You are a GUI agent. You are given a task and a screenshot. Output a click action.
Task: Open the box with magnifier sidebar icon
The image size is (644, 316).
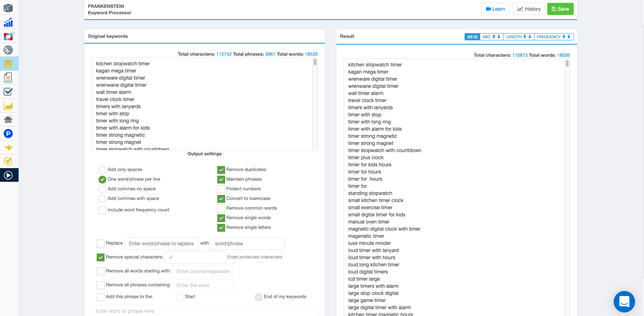(8, 8)
